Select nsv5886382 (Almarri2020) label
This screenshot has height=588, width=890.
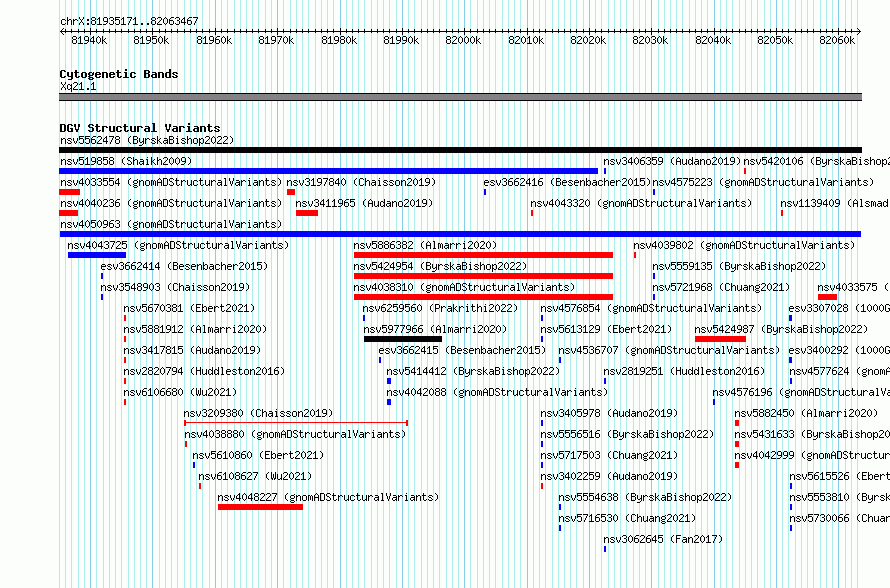point(425,245)
